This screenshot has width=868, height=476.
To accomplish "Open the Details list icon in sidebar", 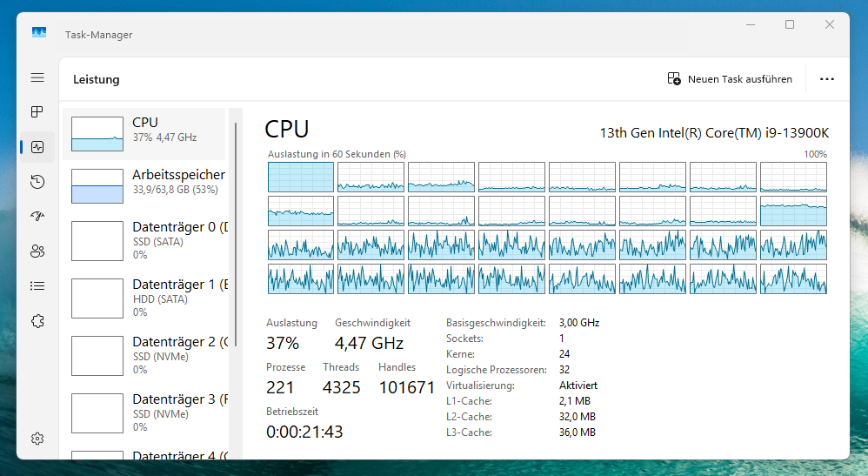I will click(37, 286).
